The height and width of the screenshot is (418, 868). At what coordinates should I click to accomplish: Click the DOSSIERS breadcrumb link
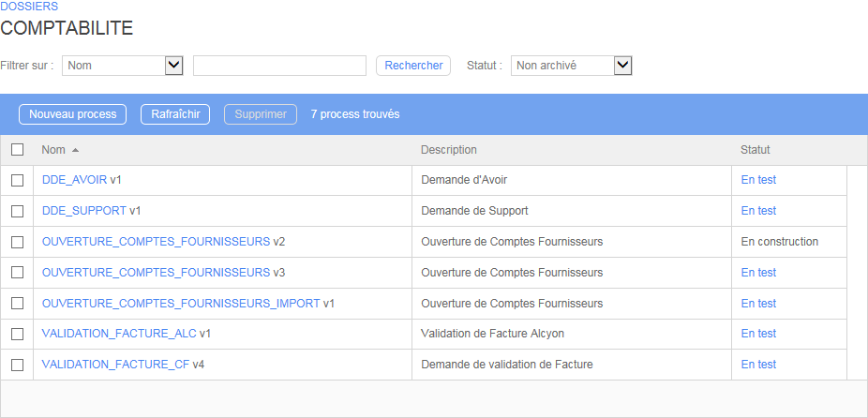pos(29,7)
